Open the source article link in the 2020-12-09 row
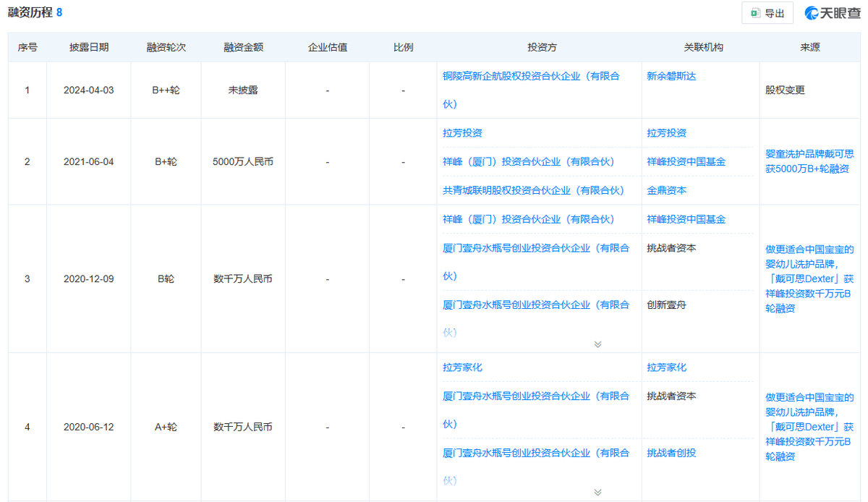 809,278
